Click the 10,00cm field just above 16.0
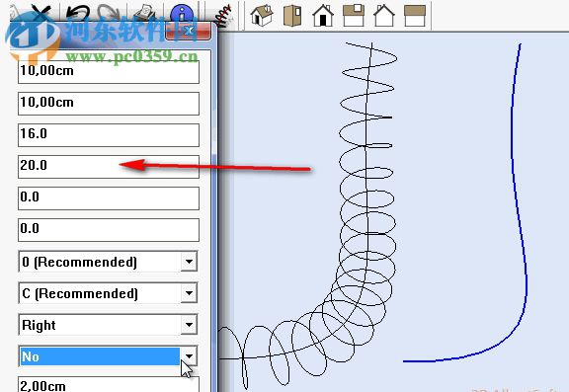This screenshot has width=569, height=392. click(109, 104)
